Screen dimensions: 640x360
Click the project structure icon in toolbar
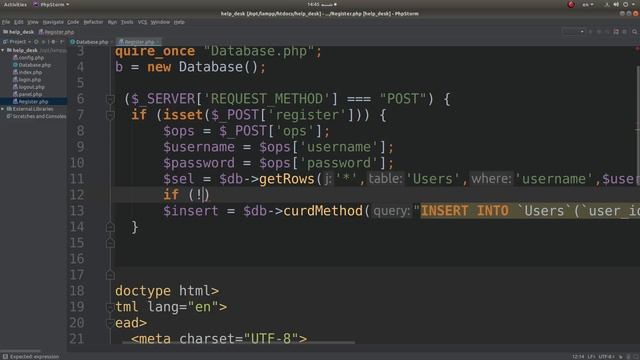point(616,32)
